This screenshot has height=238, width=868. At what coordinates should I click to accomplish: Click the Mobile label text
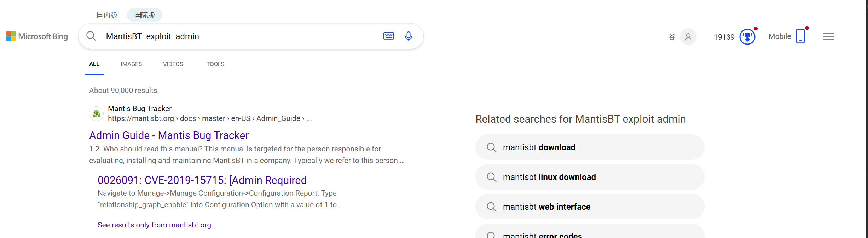[780, 36]
